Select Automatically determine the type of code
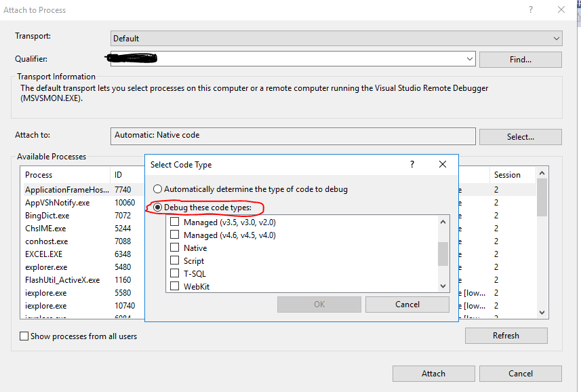The width and height of the screenshot is (581, 392). [158, 189]
